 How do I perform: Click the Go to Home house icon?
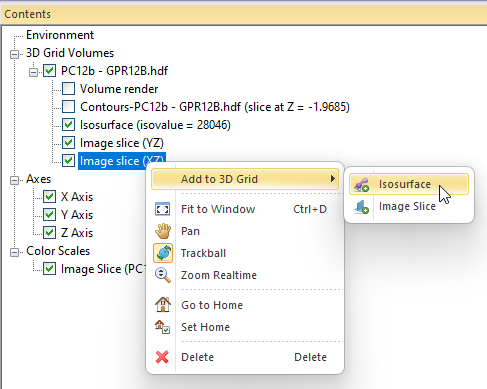(x=163, y=305)
